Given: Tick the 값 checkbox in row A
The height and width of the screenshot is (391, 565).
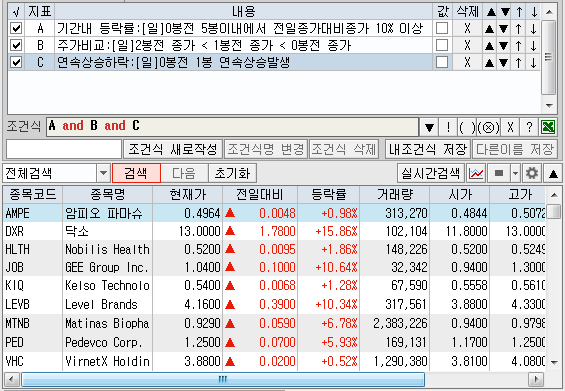Looking at the screenshot, I should (x=442, y=28).
